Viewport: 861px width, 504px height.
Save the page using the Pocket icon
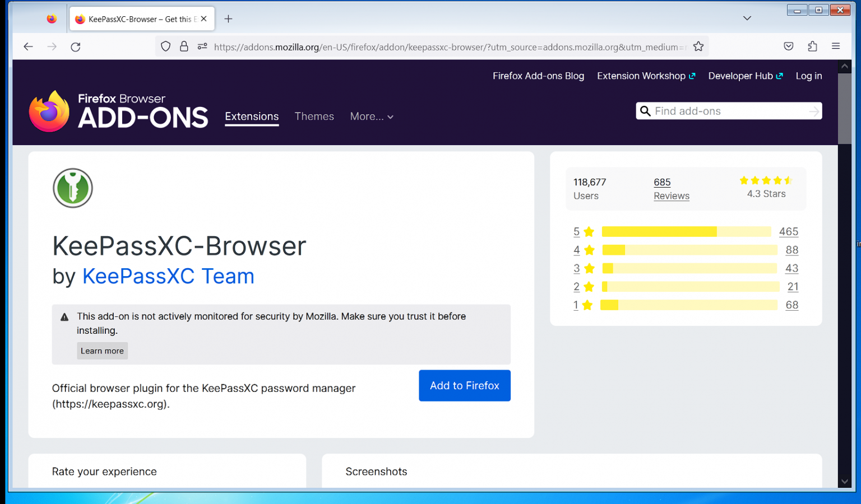789,46
